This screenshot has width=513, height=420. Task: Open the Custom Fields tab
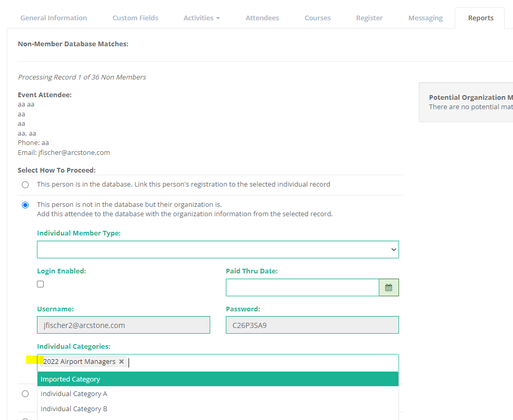[x=135, y=18]
